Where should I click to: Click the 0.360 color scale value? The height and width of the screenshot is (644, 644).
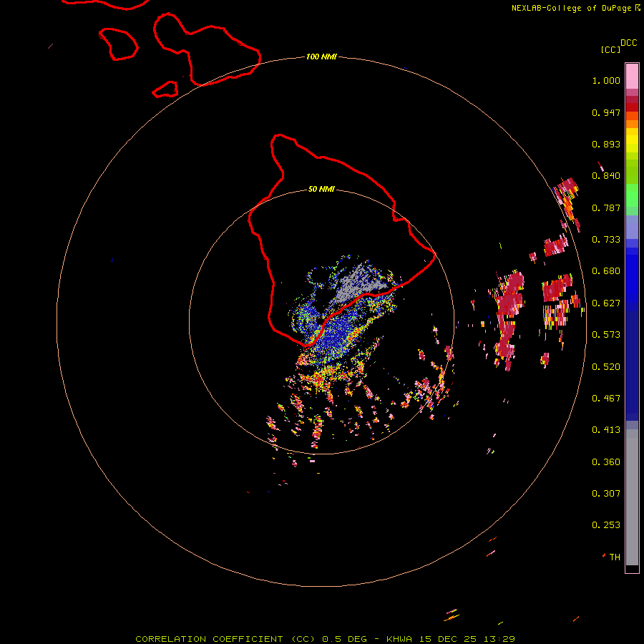click(x=606, y=462)
